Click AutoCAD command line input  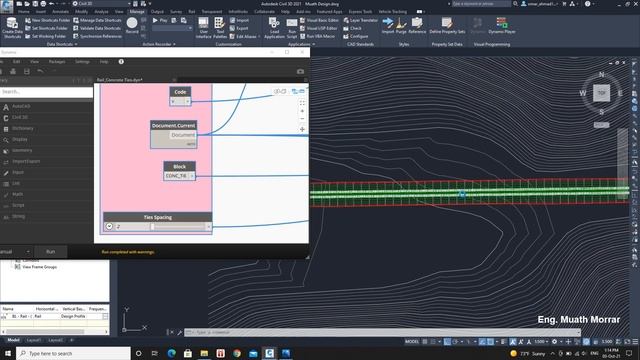click(382, 332)
